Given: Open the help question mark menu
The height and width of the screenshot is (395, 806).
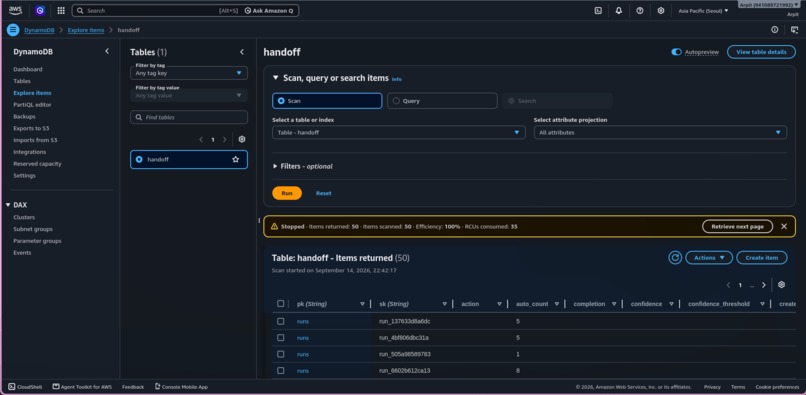Looking at the screenshot, I should tap(639, 10).
